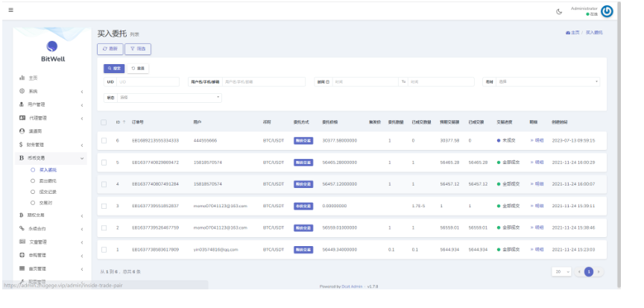Open the Administrator avatar power icon

pos(607,11)
